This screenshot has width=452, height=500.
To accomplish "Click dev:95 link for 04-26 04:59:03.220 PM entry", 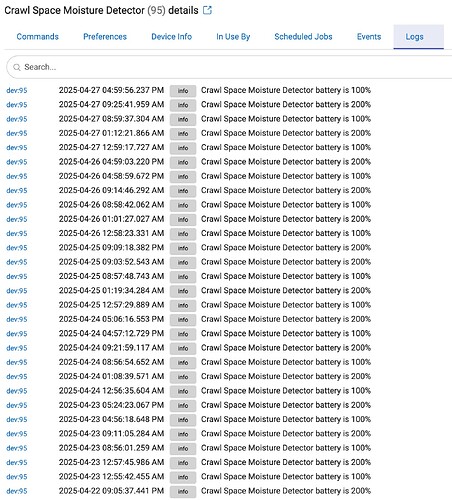I will (17, 162).
